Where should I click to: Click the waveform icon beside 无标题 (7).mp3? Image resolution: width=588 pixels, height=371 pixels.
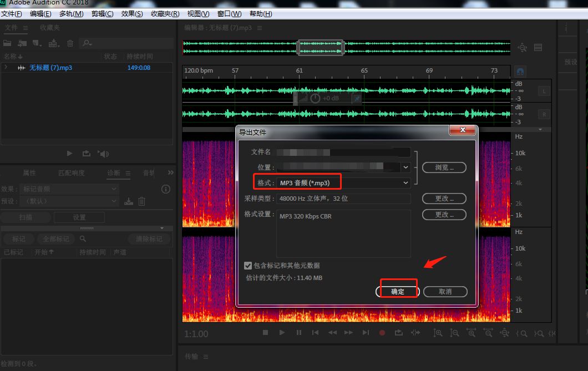pyautogui.click(x=22, y=68)
